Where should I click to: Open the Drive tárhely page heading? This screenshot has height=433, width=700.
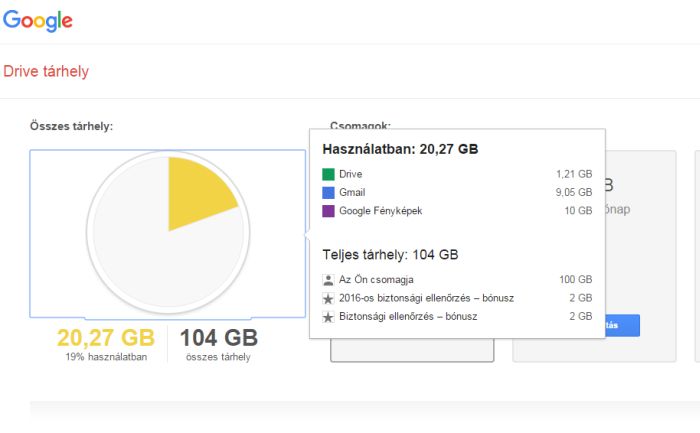46,71
